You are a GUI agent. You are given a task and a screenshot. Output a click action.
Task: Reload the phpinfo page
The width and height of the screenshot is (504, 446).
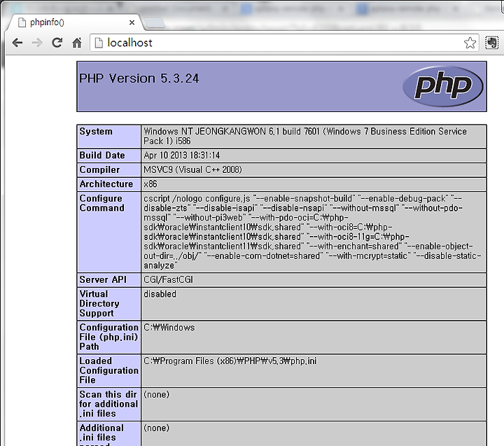tap(57, 43)
